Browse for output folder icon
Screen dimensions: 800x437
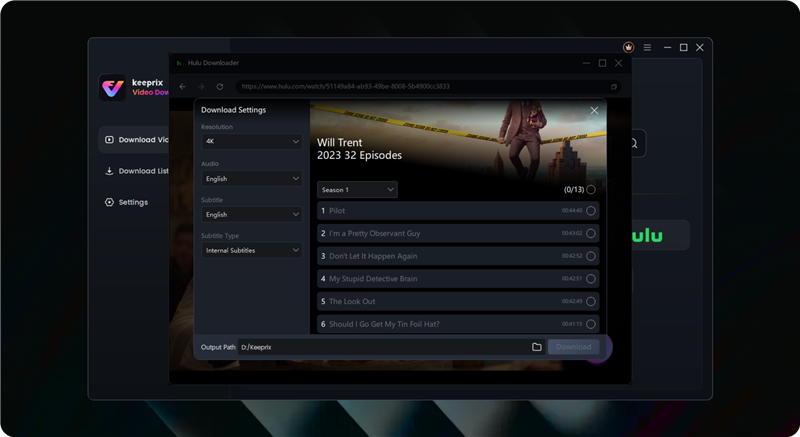(537, 347)
